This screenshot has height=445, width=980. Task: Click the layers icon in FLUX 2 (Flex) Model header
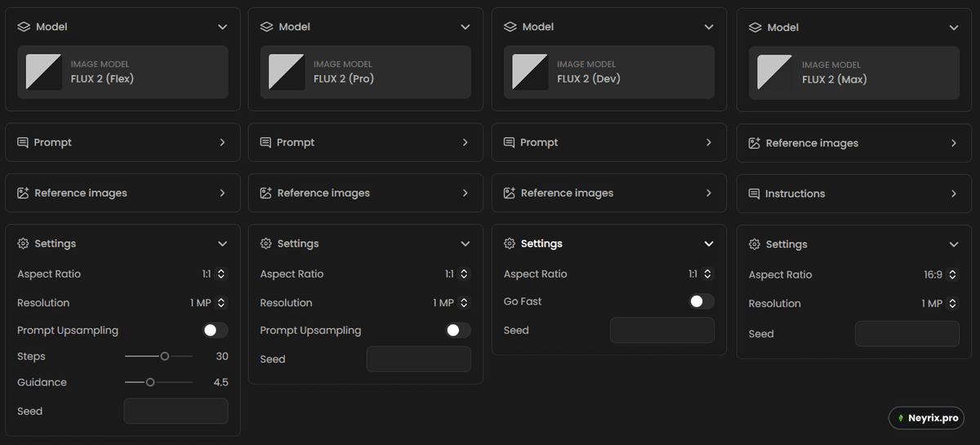(23, 27)
